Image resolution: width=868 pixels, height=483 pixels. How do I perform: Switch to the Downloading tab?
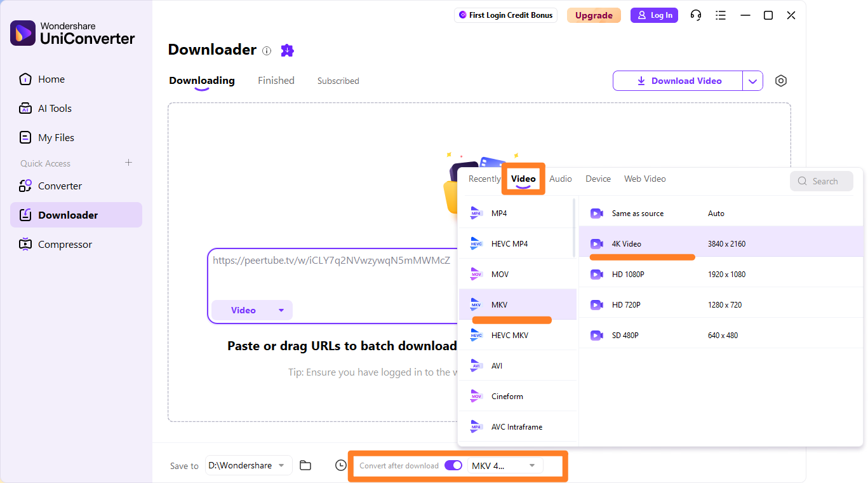(x=202, y=81)
